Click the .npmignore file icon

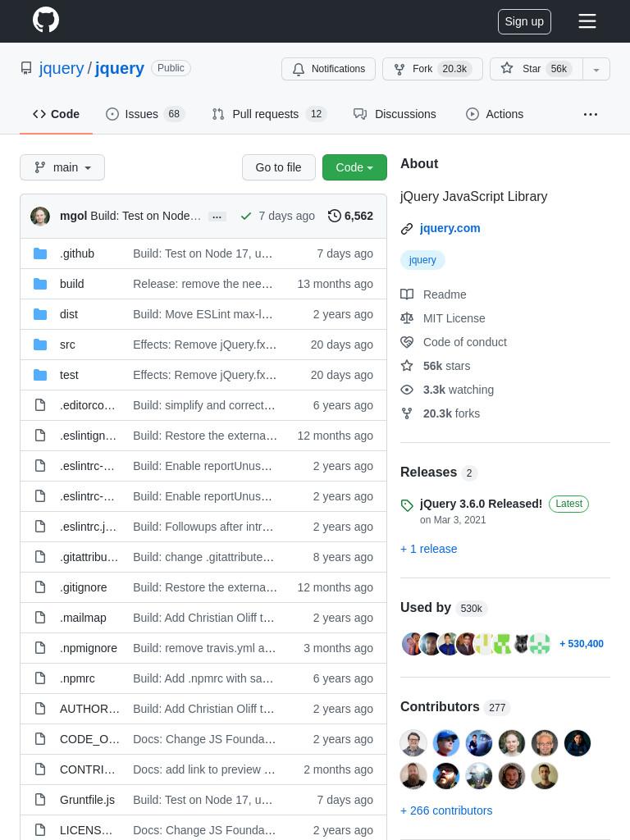tap(40, 648)
